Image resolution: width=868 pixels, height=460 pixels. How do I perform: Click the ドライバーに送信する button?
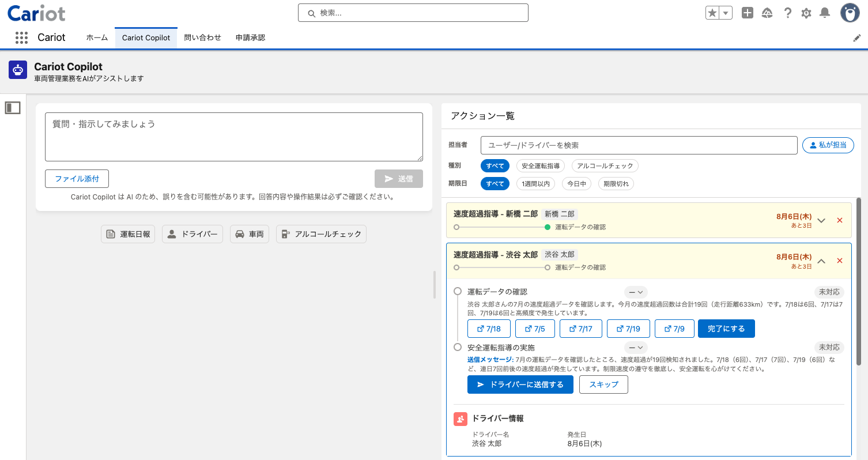click(520, 384)
